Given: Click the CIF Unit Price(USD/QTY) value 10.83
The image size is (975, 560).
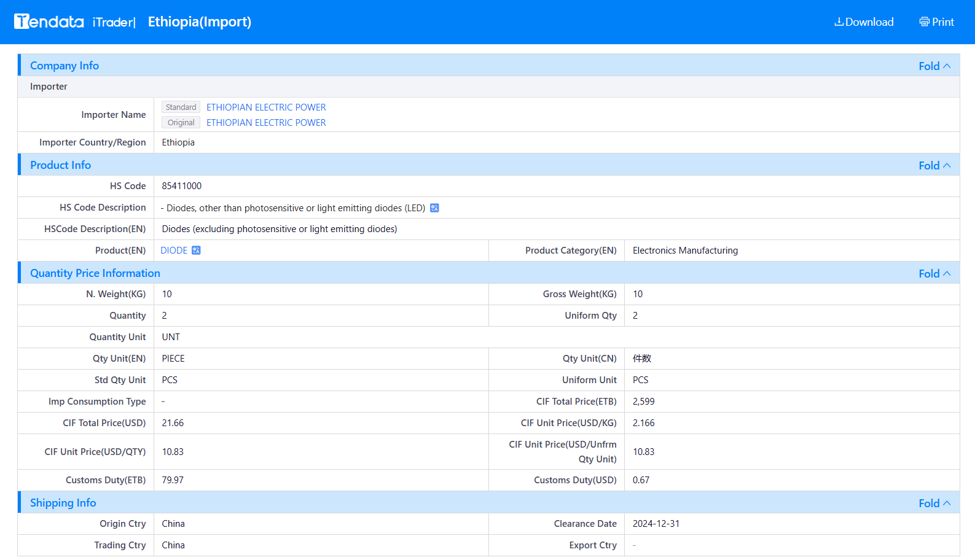Looking at the screenshot, I should tap(173, 452).
